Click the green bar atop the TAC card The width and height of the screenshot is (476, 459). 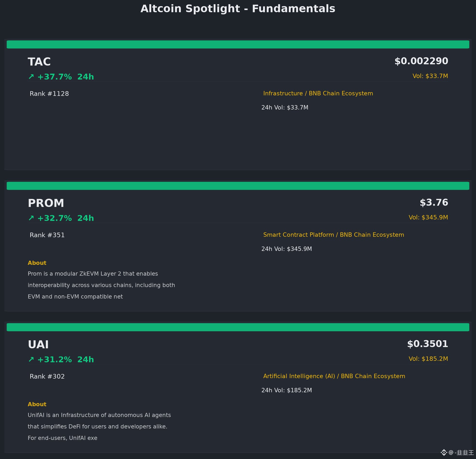(x=238, y=44)
